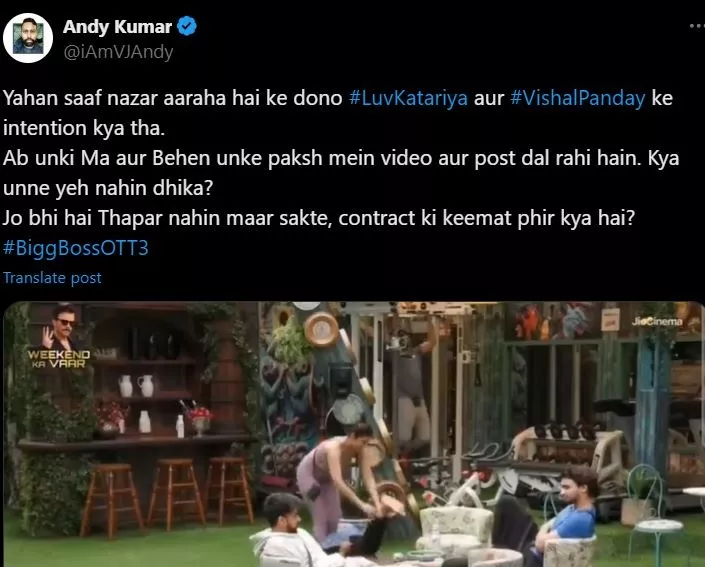Screen dimensions: 705x567
Task: Click the tweet text body
Action: (341, 173)
